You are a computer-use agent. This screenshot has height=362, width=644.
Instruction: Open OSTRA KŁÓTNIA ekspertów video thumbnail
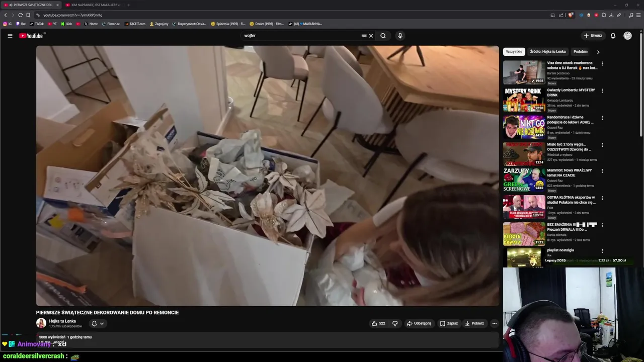pyautogui.click(x=524, y=207)
